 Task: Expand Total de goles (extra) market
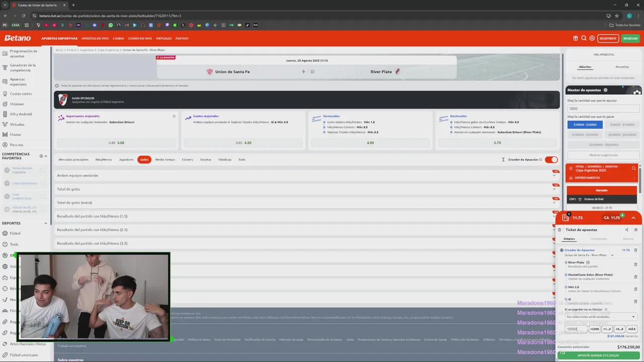click(307, 203)
